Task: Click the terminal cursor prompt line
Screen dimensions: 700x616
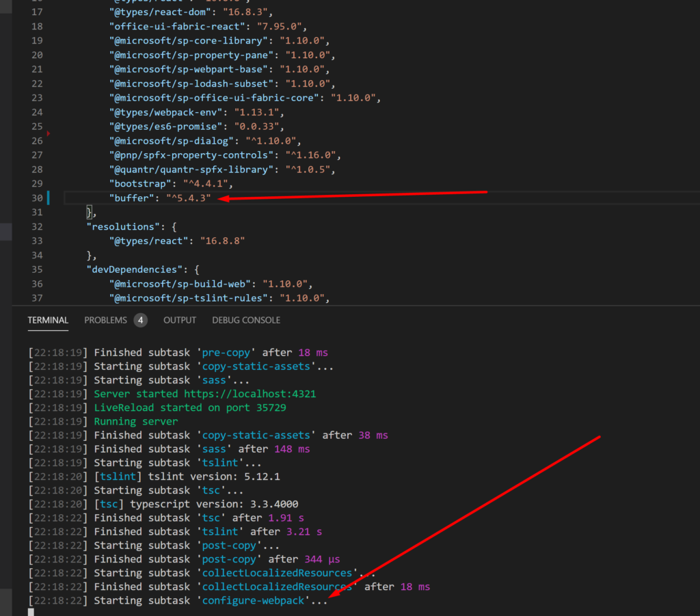Action: pos(31,613)
